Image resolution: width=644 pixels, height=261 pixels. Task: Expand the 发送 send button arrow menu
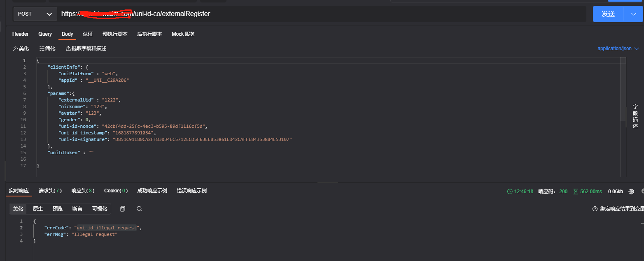633,14
